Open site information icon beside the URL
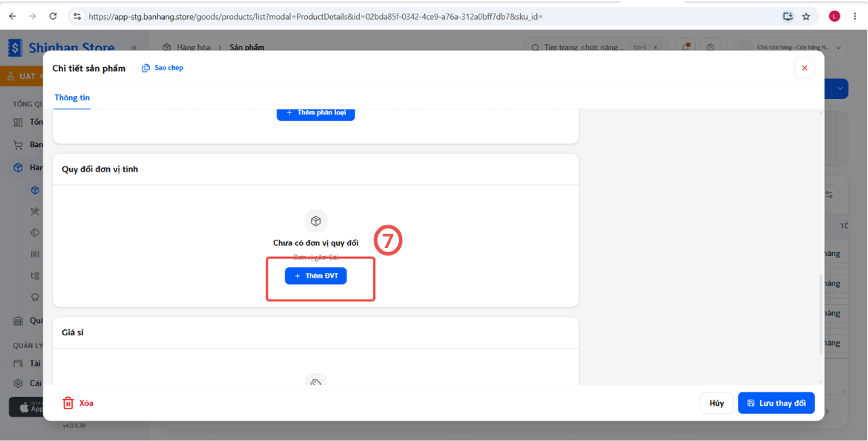The height and width of the screenshot is (441, 868). [77, 16]
